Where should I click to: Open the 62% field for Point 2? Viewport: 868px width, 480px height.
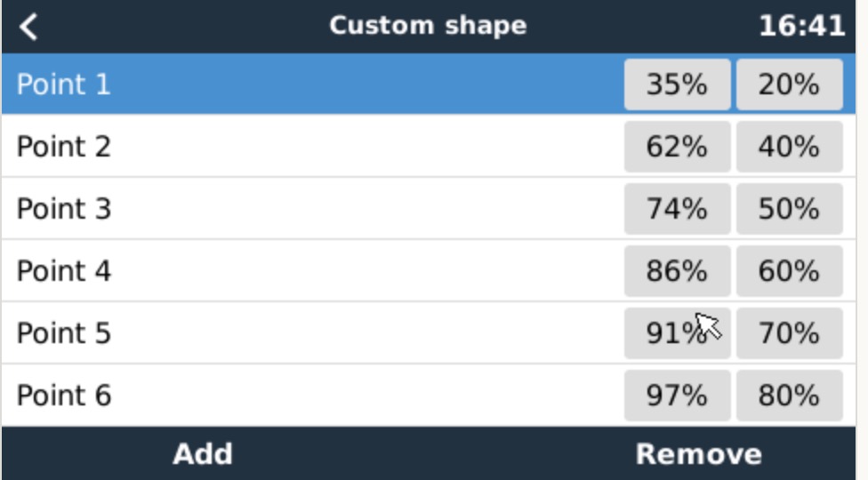[x=677, y=147]
